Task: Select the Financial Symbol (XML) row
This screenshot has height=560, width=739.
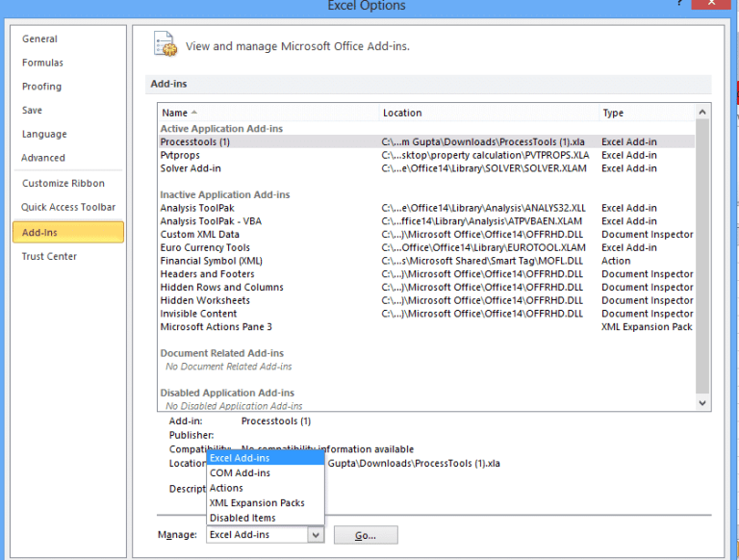Action: 426,261
